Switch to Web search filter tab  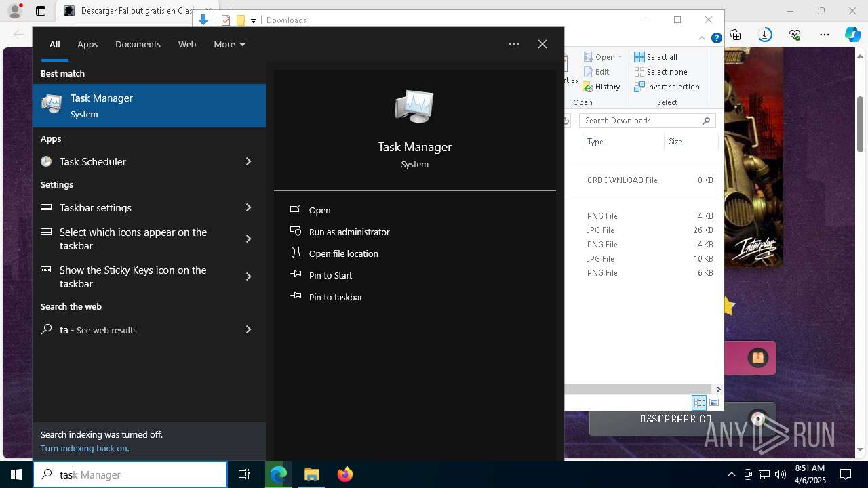pyautogui.click(x=187, y=44)
